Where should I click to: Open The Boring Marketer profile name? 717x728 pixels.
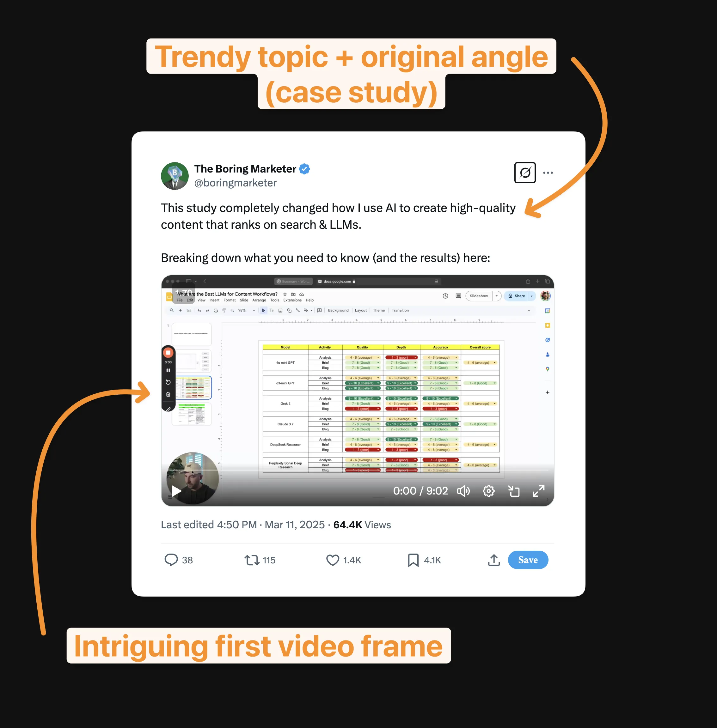[245, 169]
